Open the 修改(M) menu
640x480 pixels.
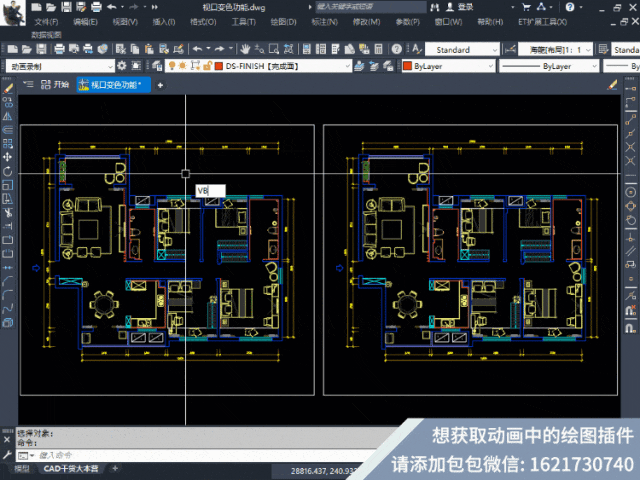[x=367, y=22]
